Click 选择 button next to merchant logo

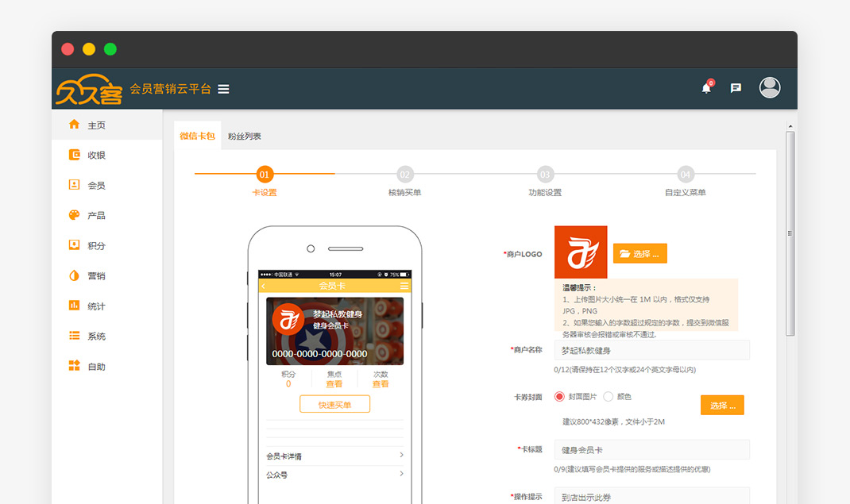coord(639,254)
